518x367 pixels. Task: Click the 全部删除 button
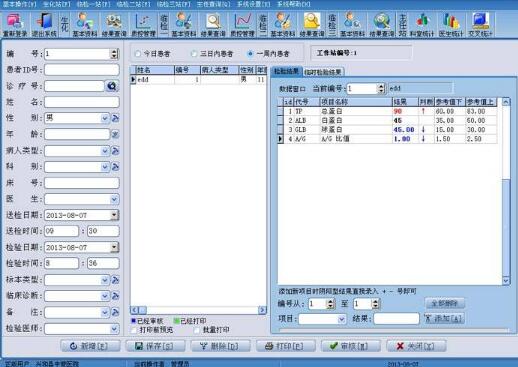coord(445,303)
